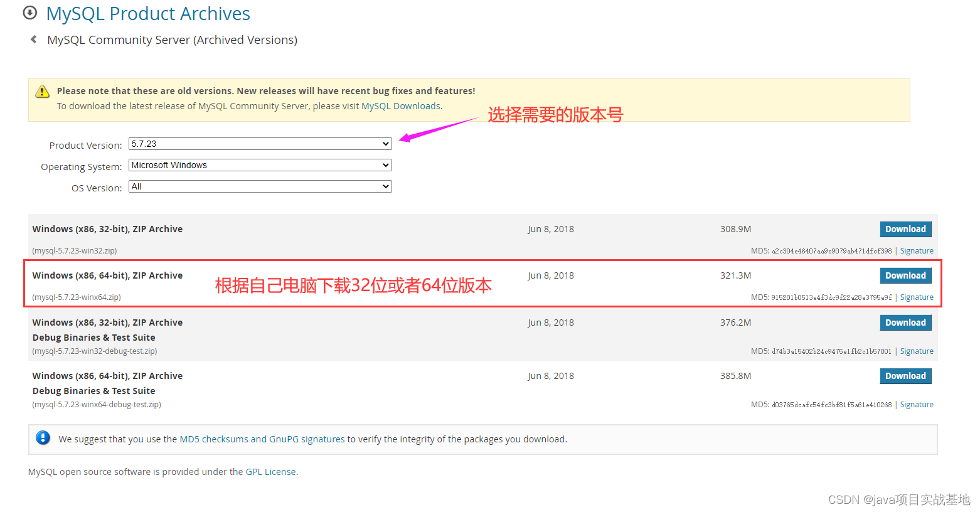The width and height of the screenshot is (980, 512).
Task: Open Signature link for mysql-5.7.23-win32.zip
Action: click(x=917, y=251)
